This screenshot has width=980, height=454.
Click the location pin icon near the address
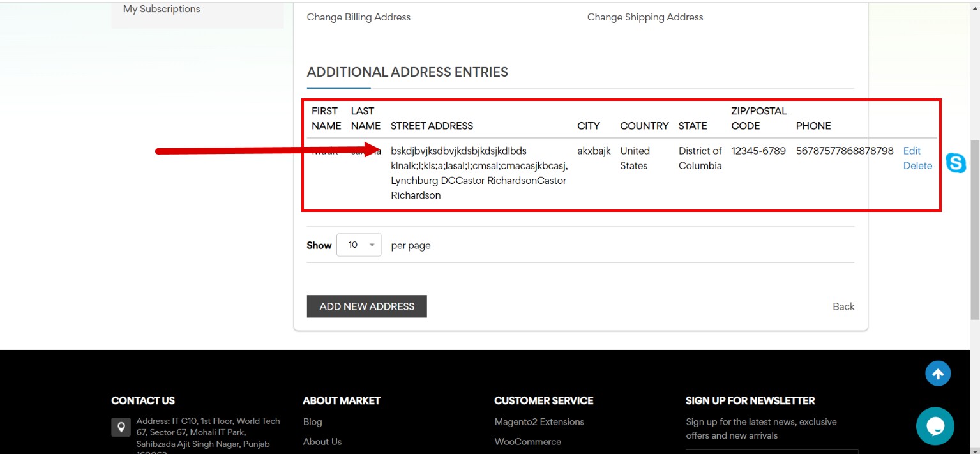tap(121, 427)
